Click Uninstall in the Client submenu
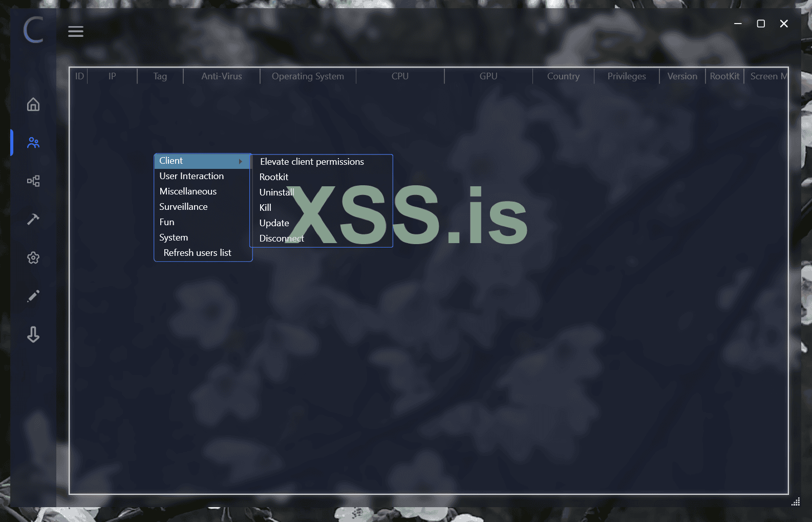 coord(321,192)
